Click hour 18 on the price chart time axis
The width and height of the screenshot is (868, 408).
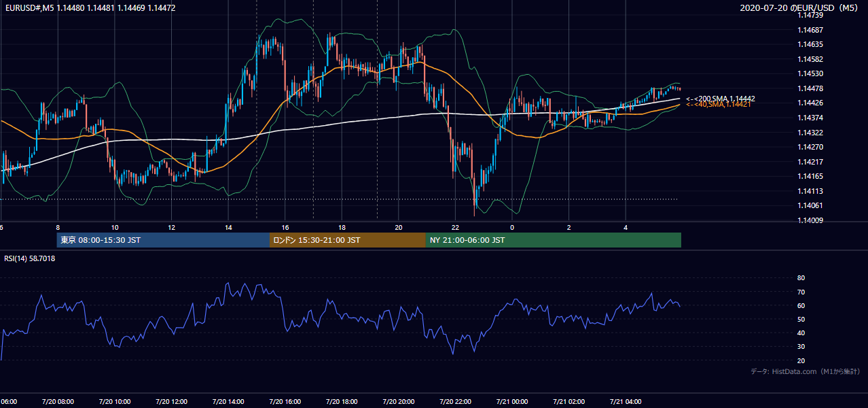pyautogui.click(x=342, y=227)
